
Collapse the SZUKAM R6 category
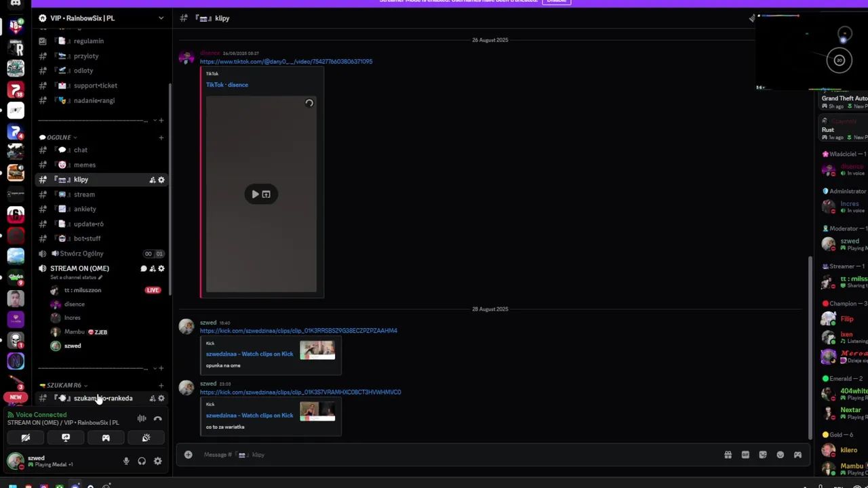[63, 386]
